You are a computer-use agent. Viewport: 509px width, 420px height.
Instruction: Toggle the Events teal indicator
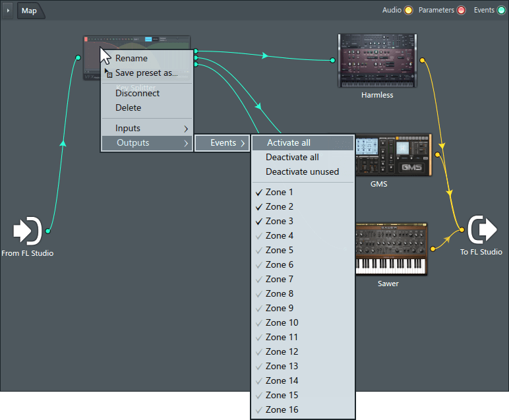click(x=501, y=11)
